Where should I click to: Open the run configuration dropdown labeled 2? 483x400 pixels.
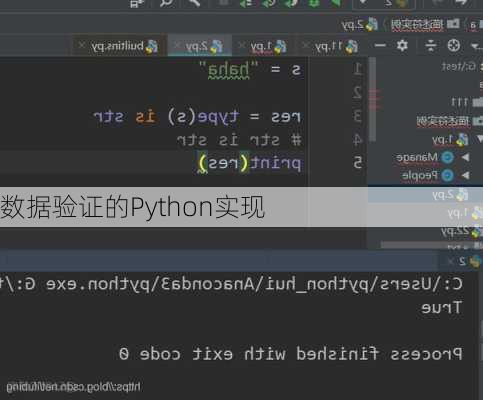click(x=383, y=4)
